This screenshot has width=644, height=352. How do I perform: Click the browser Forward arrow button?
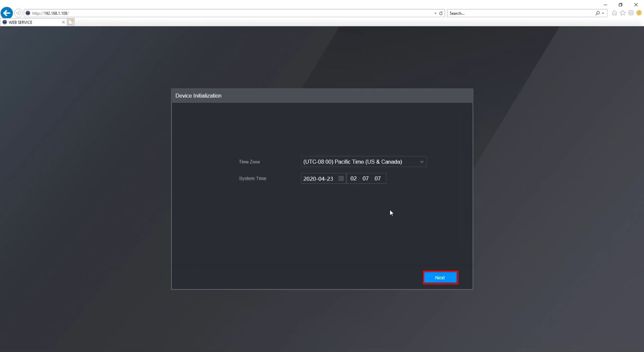[x=18, y=13]
